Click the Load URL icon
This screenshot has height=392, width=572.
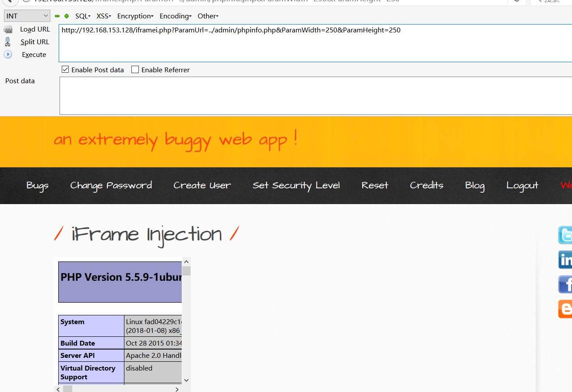(8, 29)
